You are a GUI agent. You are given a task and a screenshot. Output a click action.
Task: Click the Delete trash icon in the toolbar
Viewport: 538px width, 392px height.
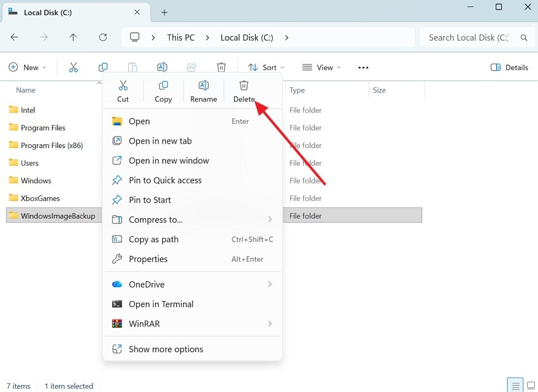coord(222,67)
